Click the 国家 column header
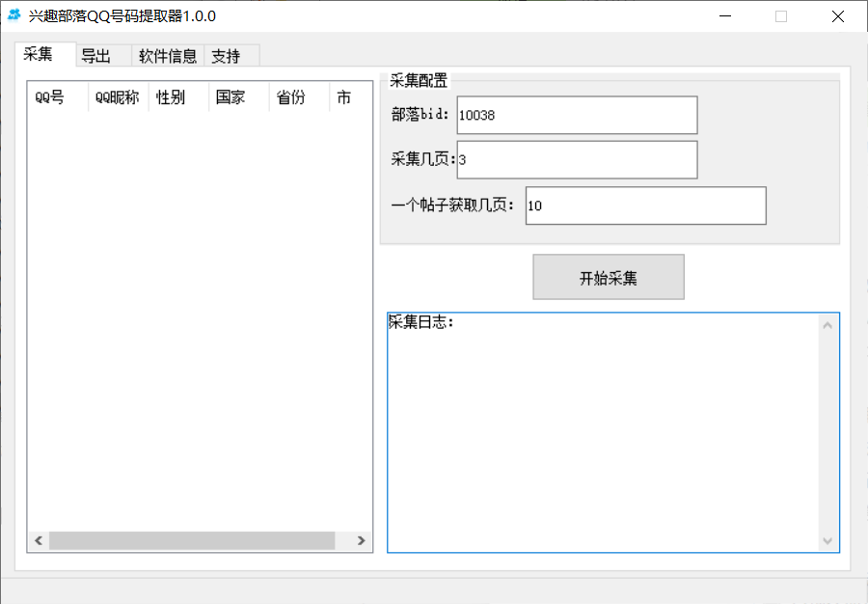This screenshot has width=868, height=604. (x=238, y=97)
